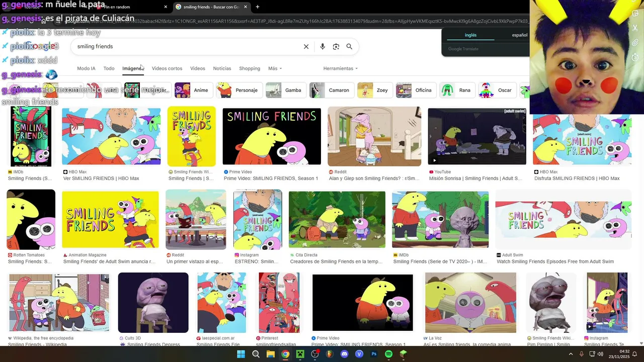The width and height of the screenshot is (644, 362).
Task: Open the notification bell in the taskbar
Action: [634, 354]
